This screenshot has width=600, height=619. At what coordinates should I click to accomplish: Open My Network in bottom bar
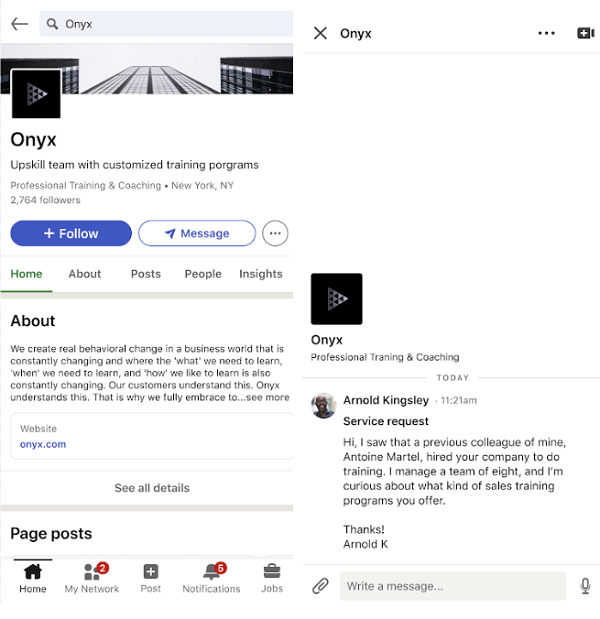92,578
